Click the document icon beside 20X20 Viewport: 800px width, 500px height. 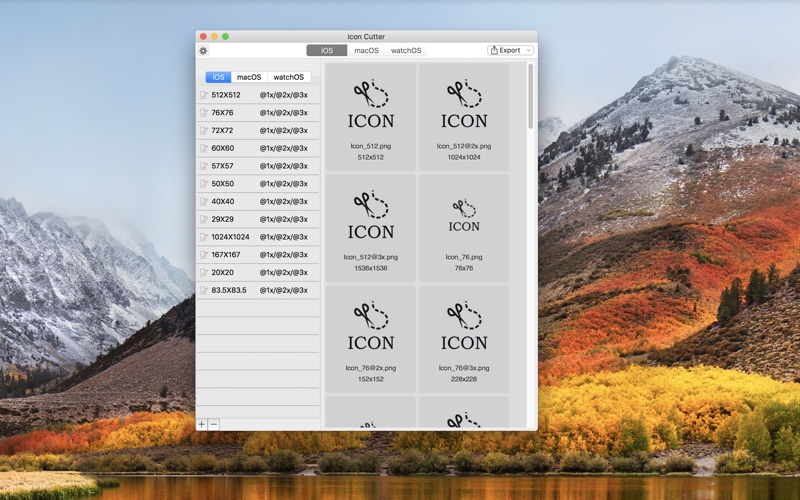click(x=204, y=272)
